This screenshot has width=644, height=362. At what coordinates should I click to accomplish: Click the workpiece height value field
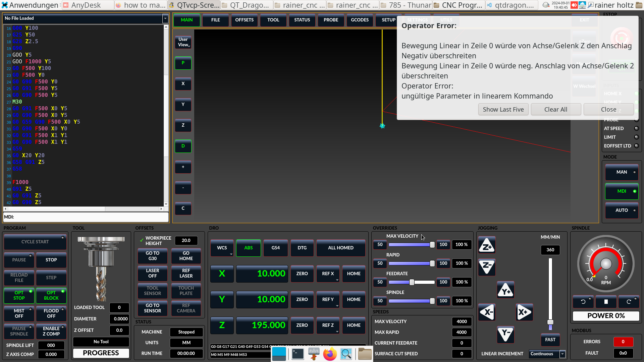click(x=186, y=241)
